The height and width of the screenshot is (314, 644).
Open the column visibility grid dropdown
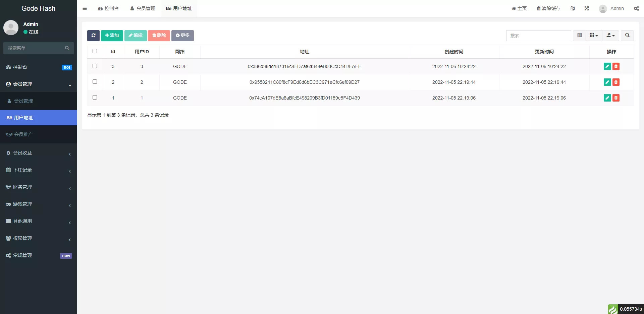pos(594,35)
